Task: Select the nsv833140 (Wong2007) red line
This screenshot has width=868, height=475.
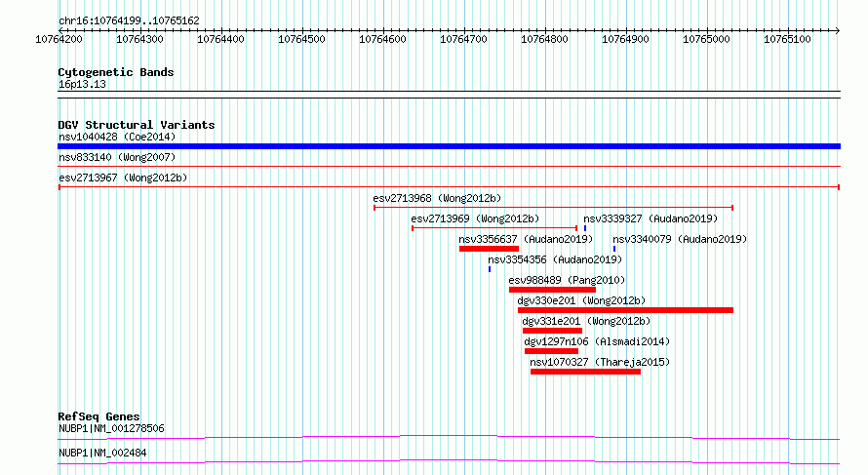Action: point(449,166)
